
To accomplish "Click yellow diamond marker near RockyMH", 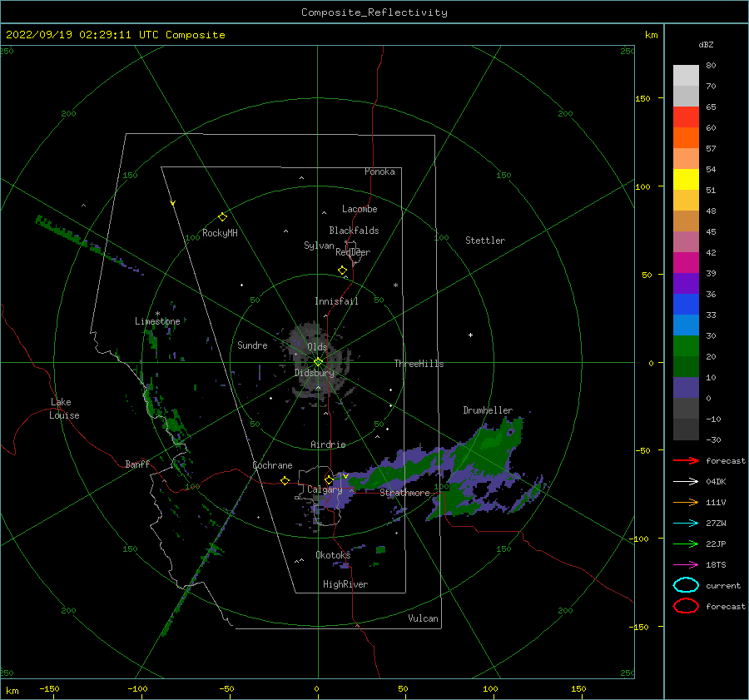I will click(222, 217).
